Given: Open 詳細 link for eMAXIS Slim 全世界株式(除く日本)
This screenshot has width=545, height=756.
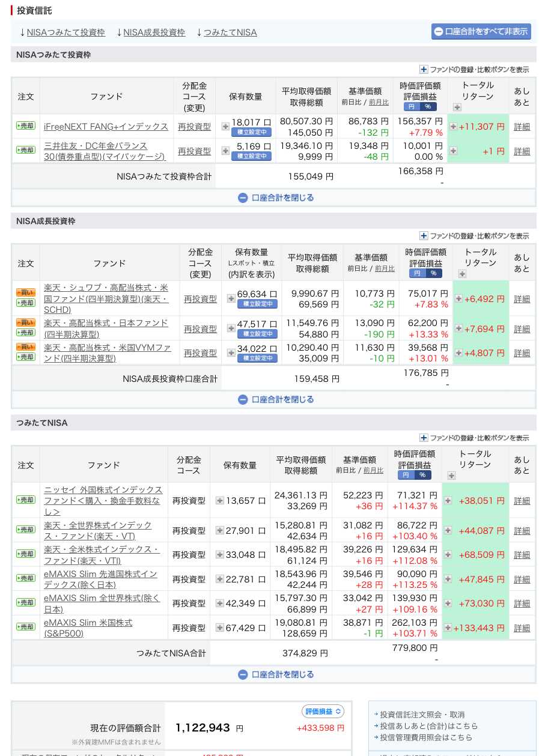Looking at the screenshot, I should (522, 603).
